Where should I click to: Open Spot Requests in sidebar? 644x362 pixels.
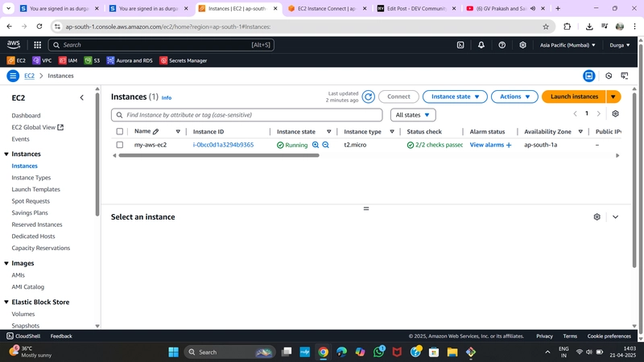click(31, 201)
